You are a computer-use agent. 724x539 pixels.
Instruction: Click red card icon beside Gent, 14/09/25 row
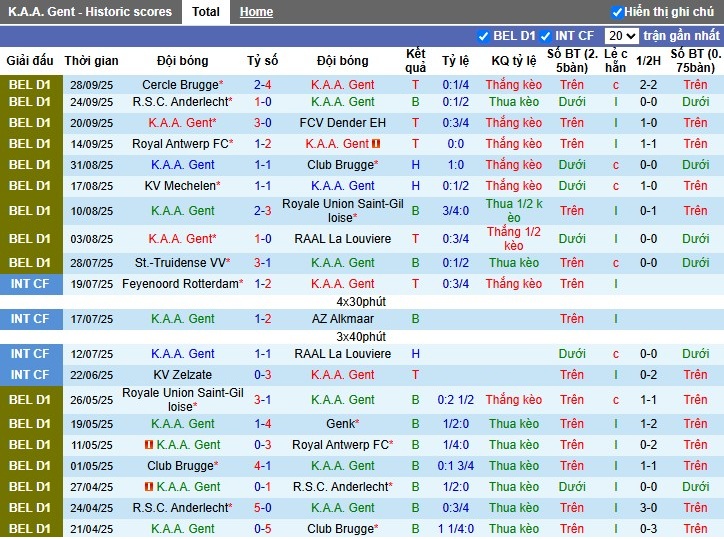click(376, 144)
